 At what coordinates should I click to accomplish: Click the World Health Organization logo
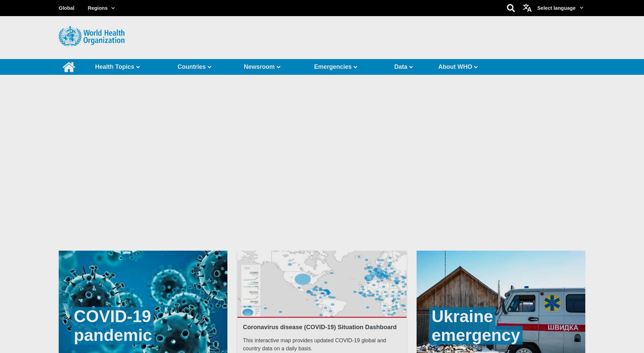click(x=92, y=36)
